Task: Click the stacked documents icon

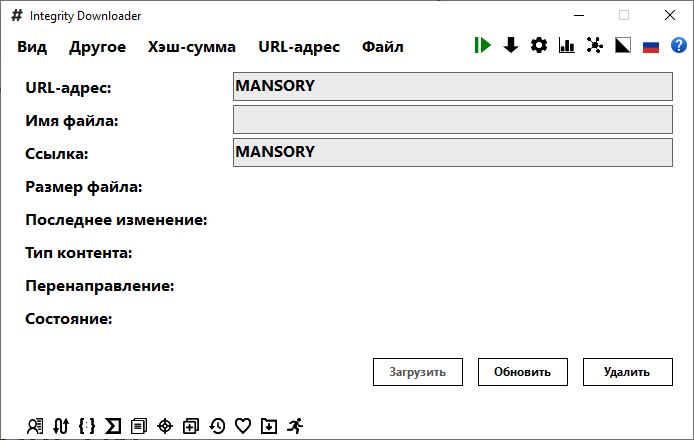Action: [139, 426]
